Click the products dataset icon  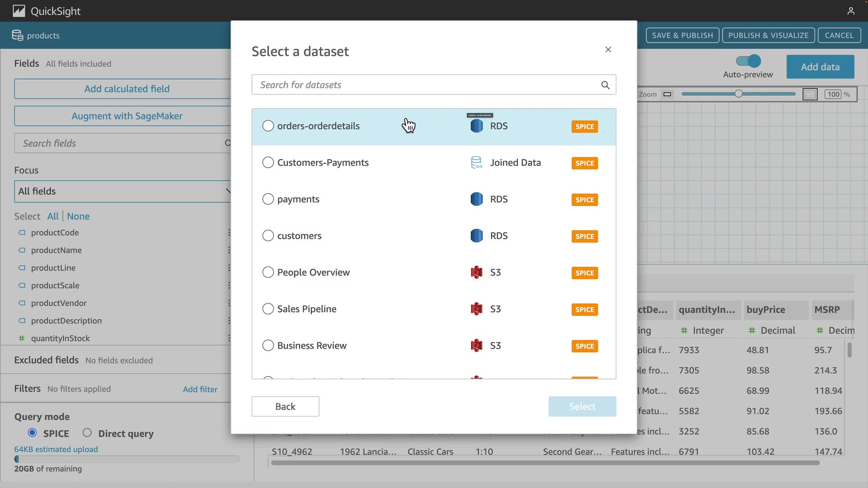17,35
